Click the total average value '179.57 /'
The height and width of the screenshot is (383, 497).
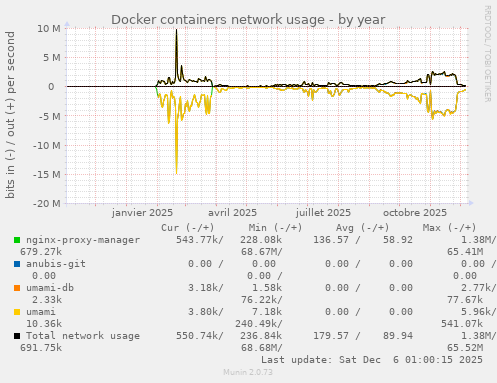[x=336, y=336]
